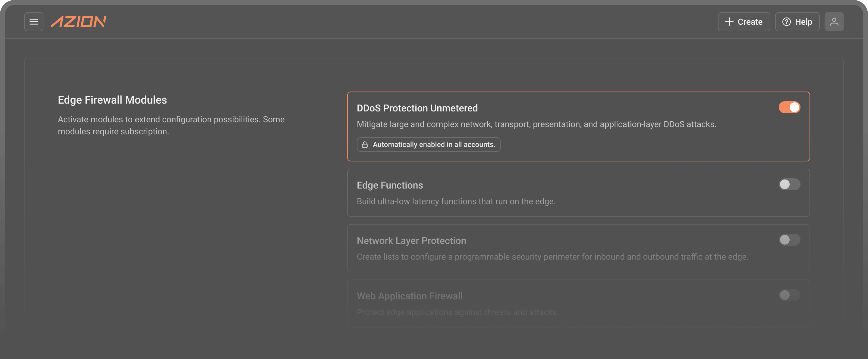Click 'Automatically enabled in all accounts' tag
Viewport: 868px width, 359px height.
click(x=428, y=145)
